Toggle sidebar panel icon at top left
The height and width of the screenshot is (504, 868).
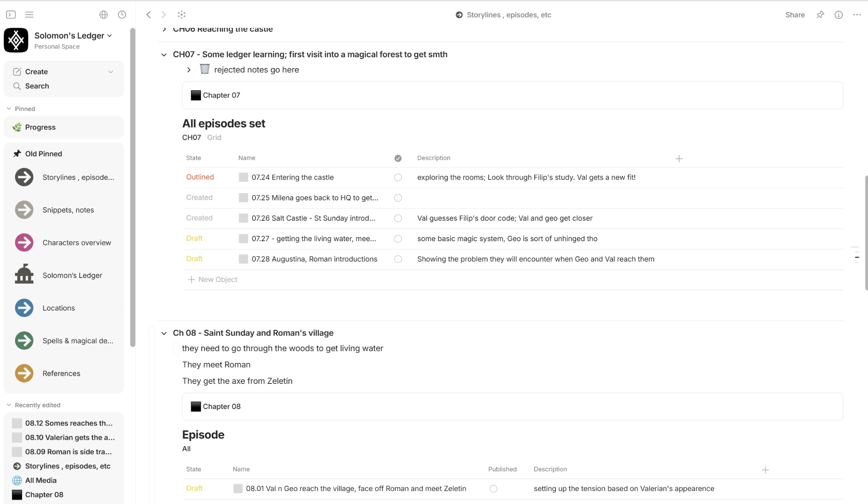tap(11, 15)
